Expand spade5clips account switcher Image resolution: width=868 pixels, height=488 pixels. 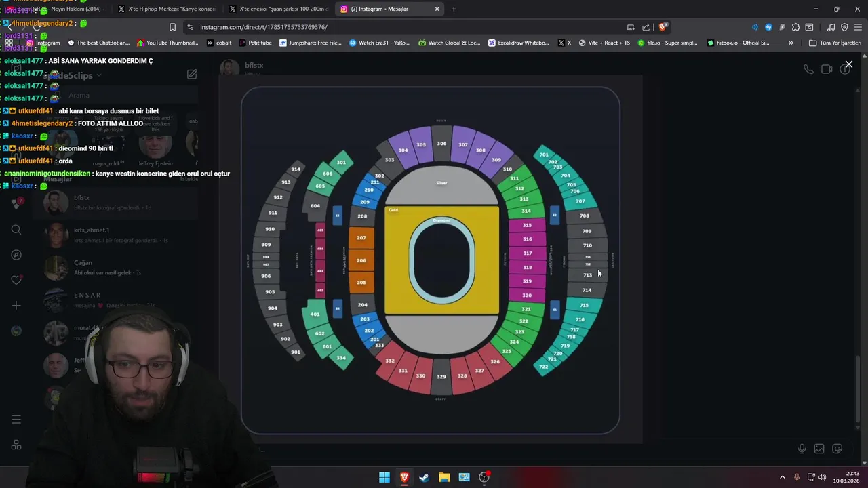tap(73, 75)
